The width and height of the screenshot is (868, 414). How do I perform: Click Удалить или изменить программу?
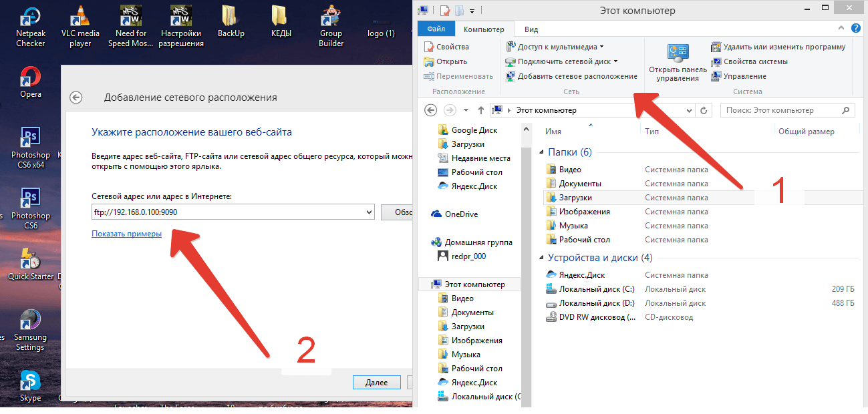(778, 47)
